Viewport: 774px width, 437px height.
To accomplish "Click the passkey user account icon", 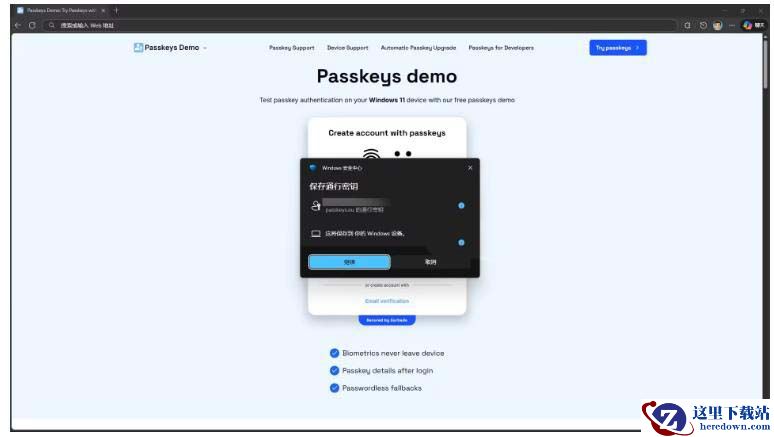I will point(315,206).
